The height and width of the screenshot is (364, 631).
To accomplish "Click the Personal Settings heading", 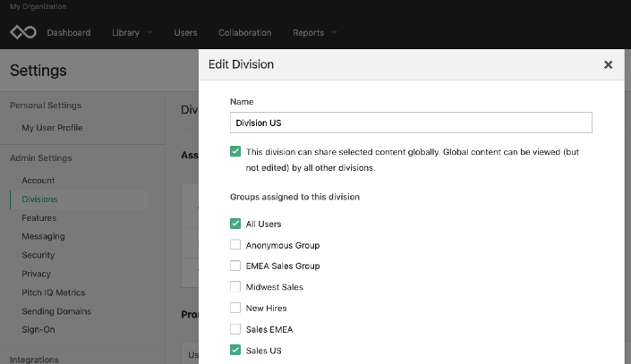I will click(x=46, y=106).
